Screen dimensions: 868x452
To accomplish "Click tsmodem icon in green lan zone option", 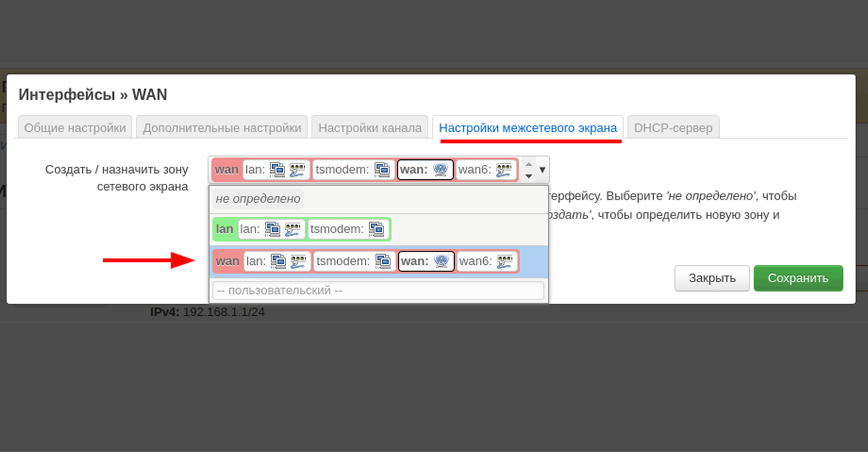I will point(376,229).
